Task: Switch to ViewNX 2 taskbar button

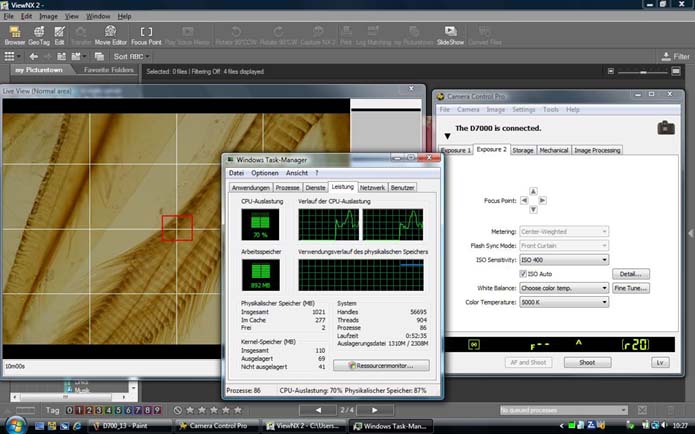Action: 303,426
